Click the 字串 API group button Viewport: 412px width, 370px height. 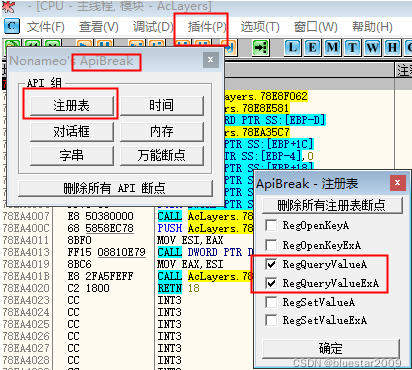click(71, 155)
